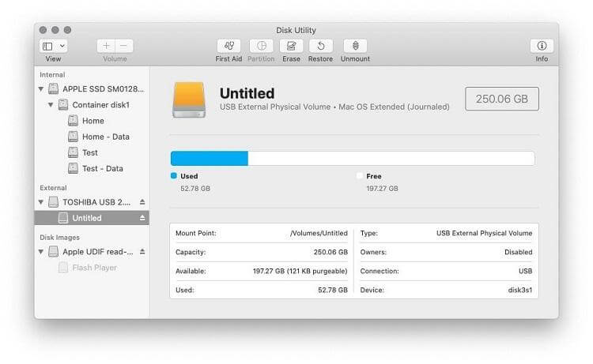Remove a volume with minus button
This screenshot has width=593, height=364.
(x=124, y=47)
